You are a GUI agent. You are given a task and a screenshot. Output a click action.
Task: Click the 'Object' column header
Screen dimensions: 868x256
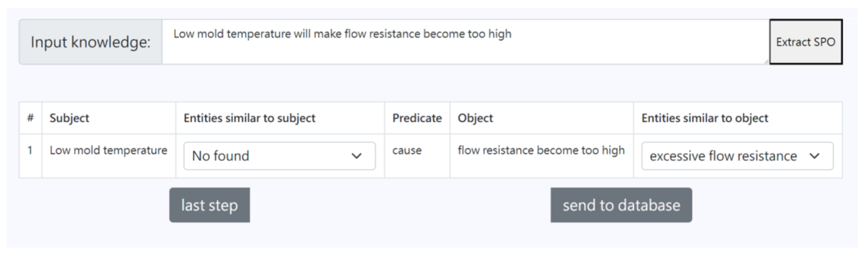pyautogui.click(x=475, y=118)
